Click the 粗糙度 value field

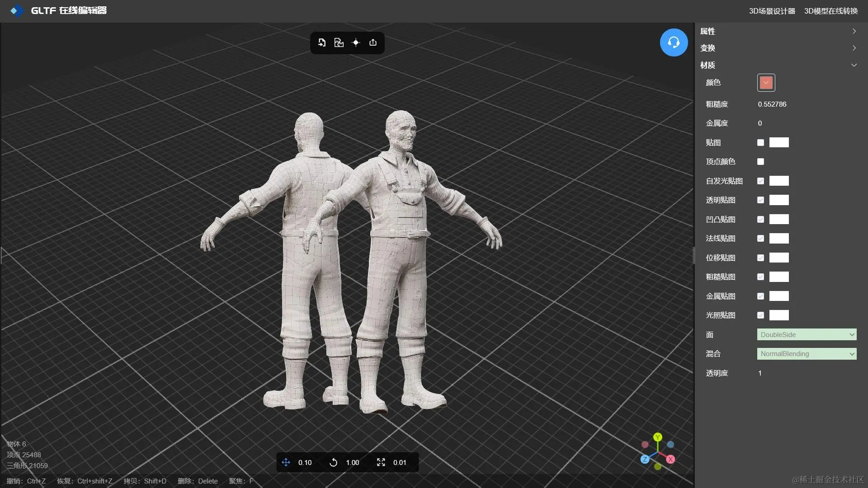click(772, 104)
